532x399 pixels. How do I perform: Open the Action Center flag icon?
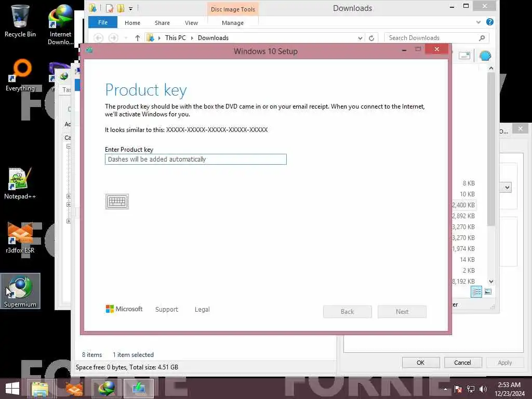[x=458, y=389]
